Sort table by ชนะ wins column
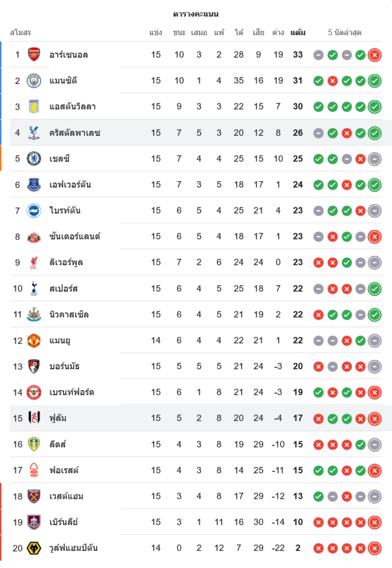Screen dimensions: 392x568 (x=180, y=32)
